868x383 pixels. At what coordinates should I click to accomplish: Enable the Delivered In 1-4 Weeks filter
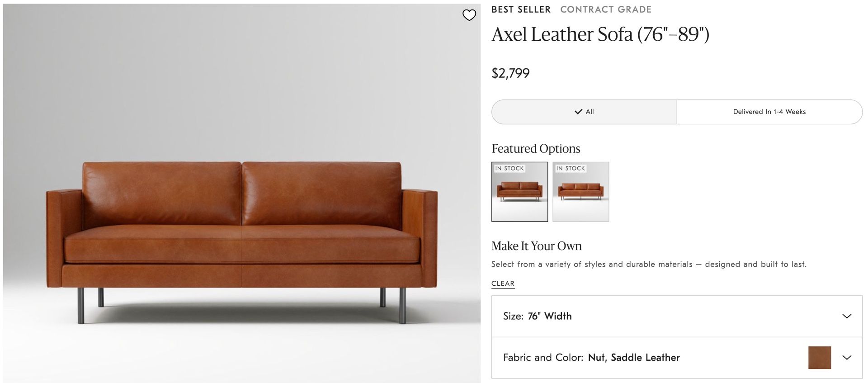pos(769,111)
